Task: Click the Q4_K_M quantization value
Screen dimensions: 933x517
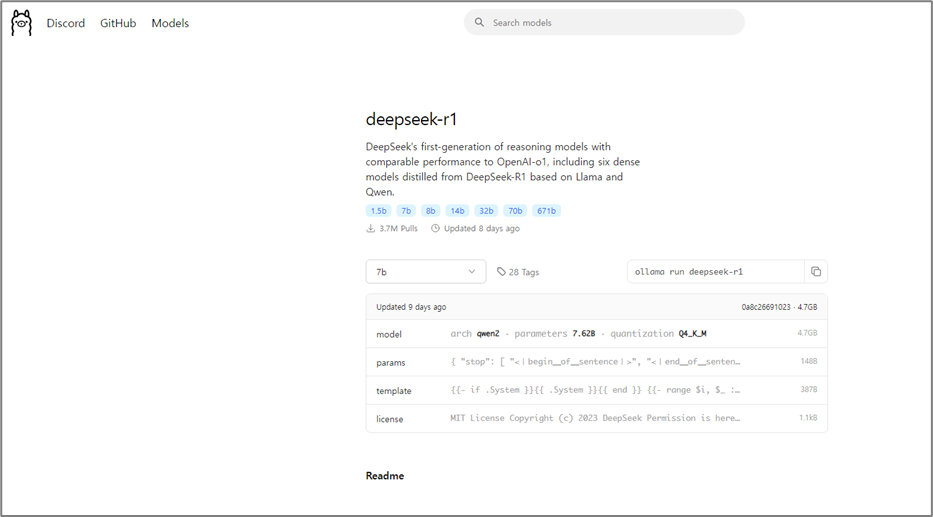Action: 693,334
